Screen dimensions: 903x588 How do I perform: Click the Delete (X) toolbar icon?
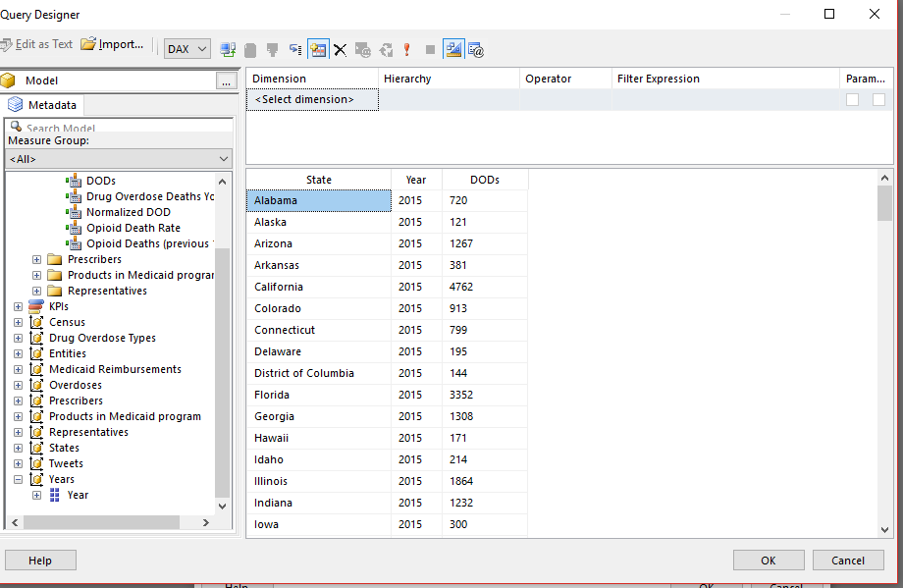pos(341,49)
